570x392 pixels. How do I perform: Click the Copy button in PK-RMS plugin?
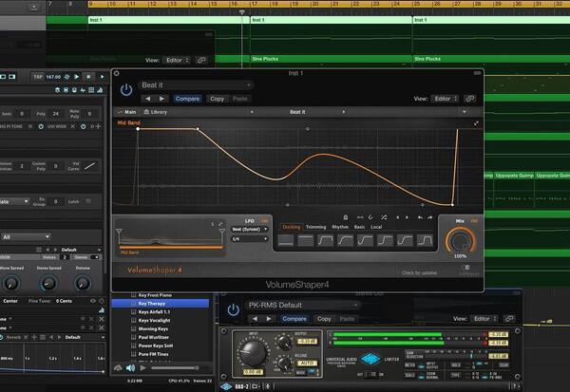click(x=324, y=319)
